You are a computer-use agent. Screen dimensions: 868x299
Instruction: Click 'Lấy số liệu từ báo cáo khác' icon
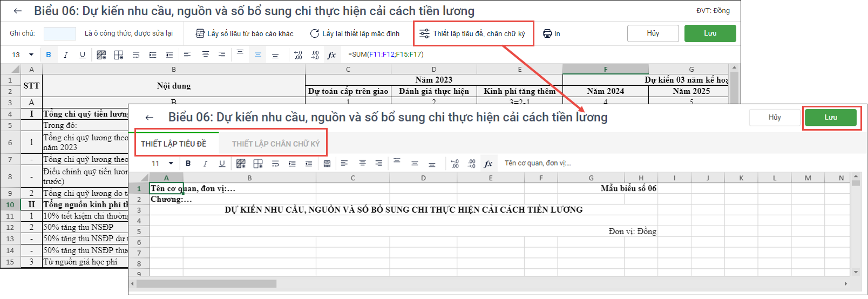click(x=200, y=33)
